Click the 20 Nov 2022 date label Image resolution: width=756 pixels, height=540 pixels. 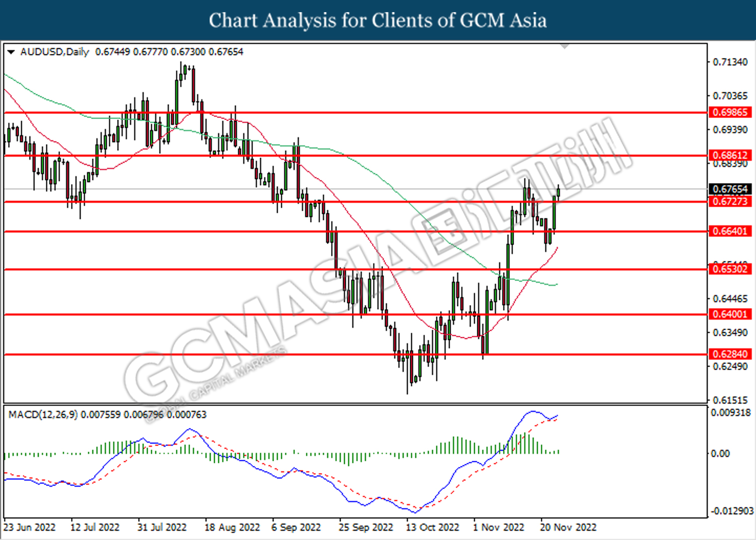568,527
